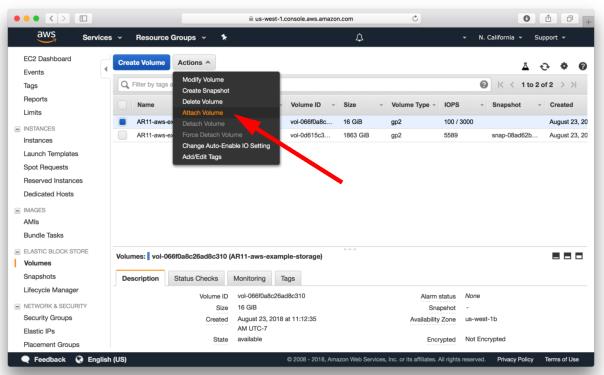Viewport: 604px width, 375px height.
Task: Click the Create Volume button
Action: (x=141, y=62)
